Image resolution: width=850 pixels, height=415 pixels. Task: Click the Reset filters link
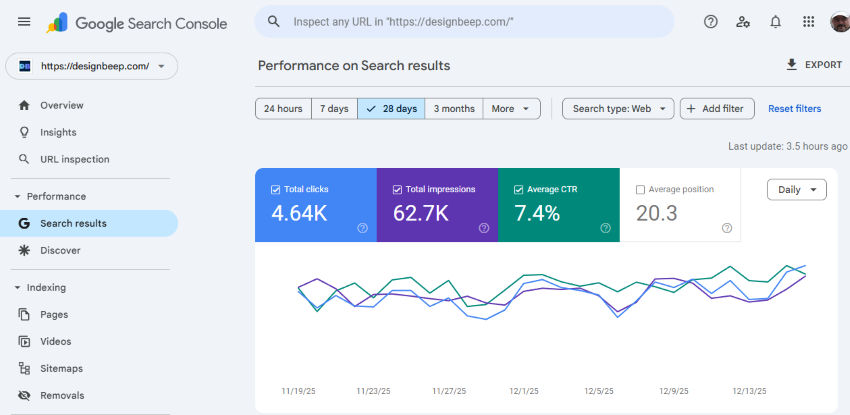pos(794,109)
